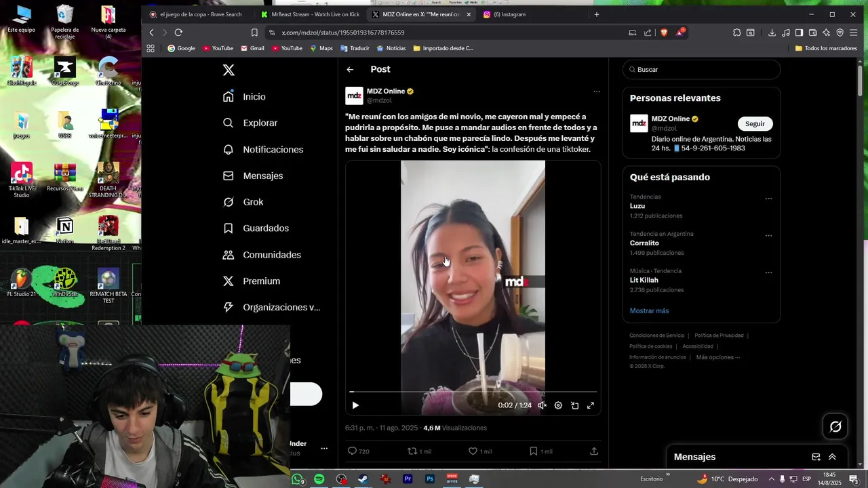
Task: Click the Condiciones de Servicio link
Action: point(656,335)
